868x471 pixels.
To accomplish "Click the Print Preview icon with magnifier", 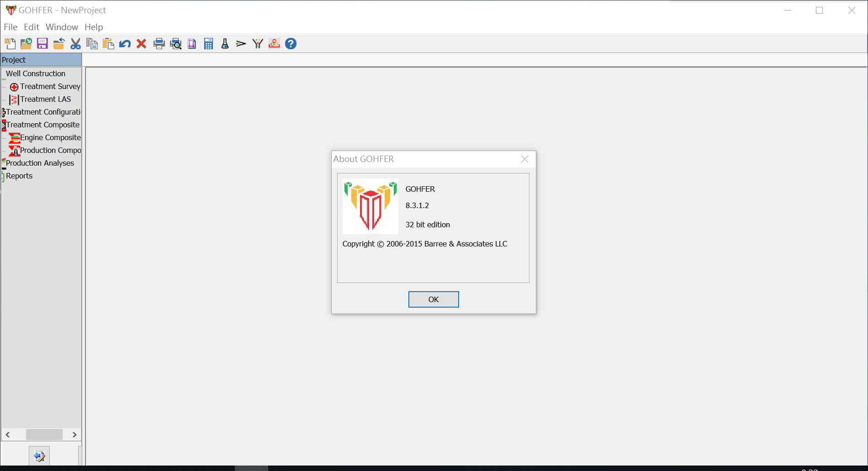I will (175, 44).
